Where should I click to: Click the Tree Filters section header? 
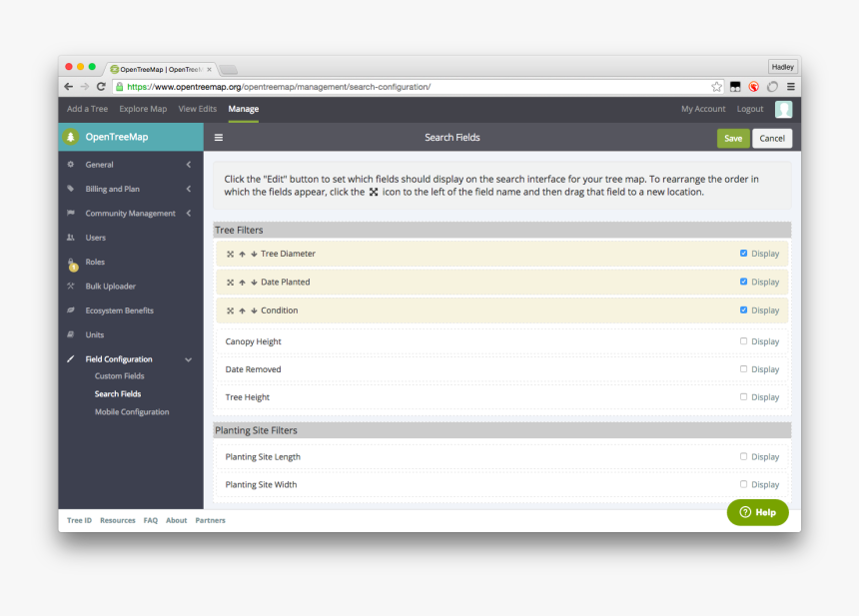click(502, 230)
